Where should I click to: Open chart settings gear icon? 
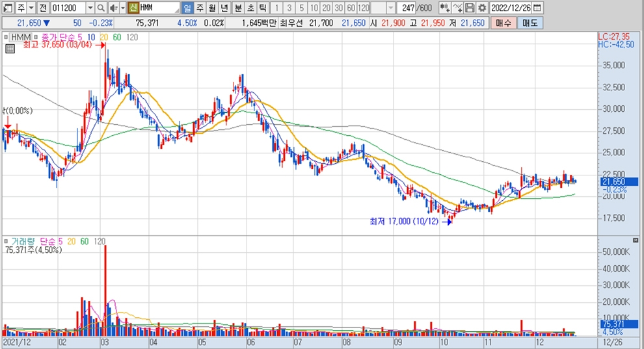tap(482, 7)
